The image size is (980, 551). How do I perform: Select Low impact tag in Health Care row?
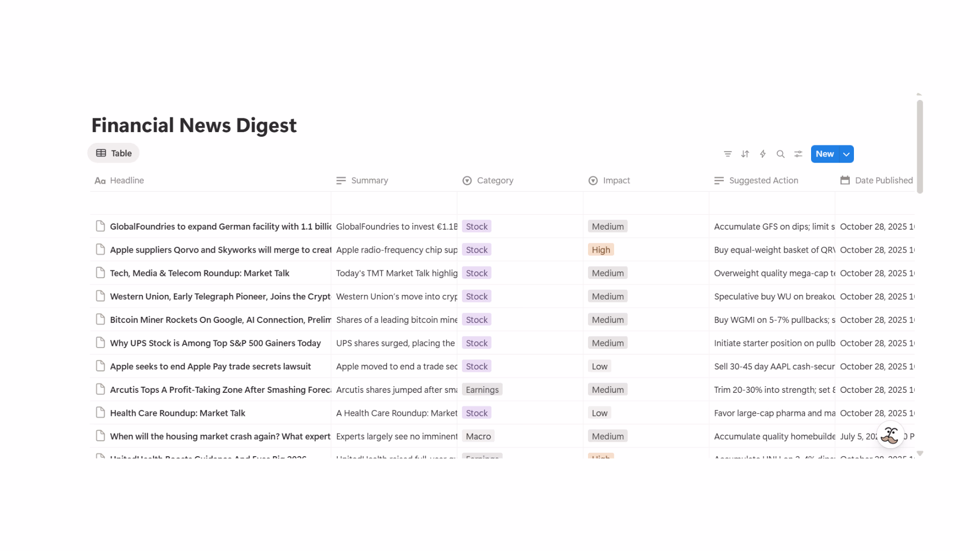[x=600, y=413]
